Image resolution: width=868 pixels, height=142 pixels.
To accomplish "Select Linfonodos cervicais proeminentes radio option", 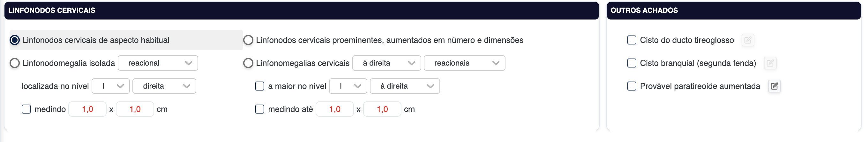I will (248, 40).
